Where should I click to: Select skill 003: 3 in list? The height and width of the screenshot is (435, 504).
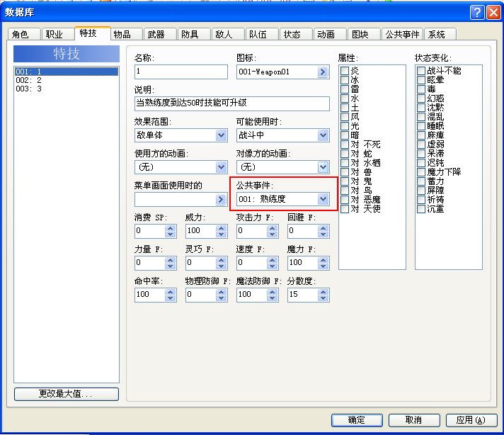tap(67, 89)
